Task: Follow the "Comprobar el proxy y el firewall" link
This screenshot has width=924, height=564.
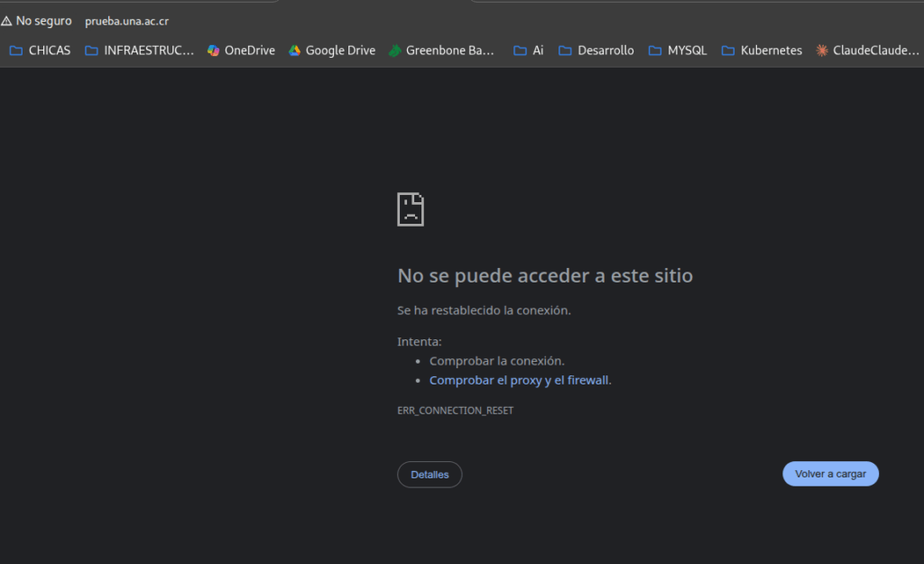Action: tap(519, 380)
